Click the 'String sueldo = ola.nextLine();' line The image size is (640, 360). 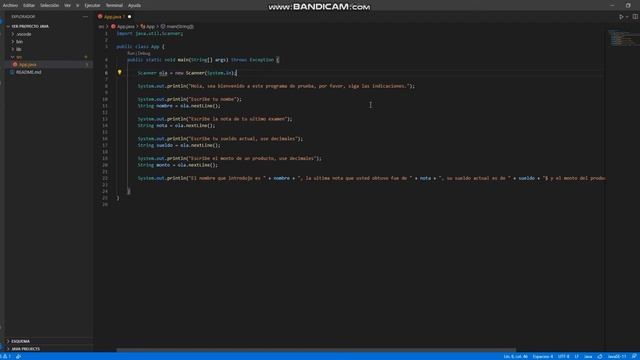pos(179,145)
